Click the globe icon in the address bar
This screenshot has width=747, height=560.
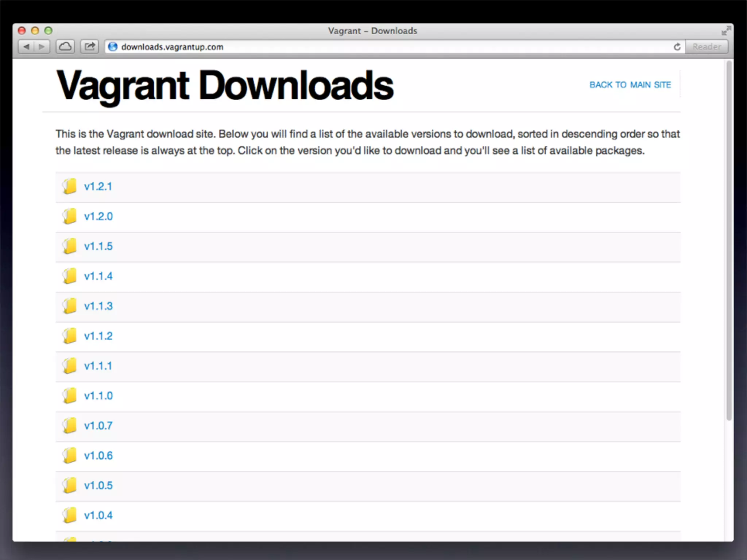point(113,47)
